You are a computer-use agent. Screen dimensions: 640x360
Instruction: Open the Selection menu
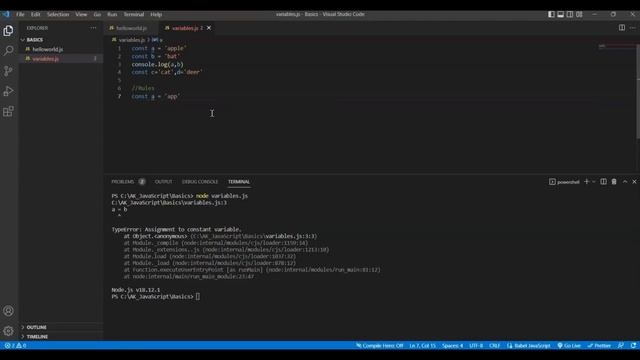click(x=58, y=14)
